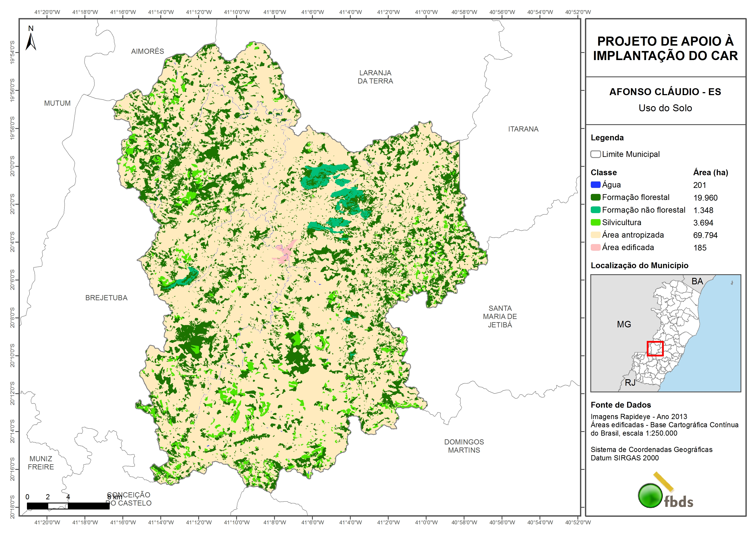Select the Água blue legend swatch

pyautogui.click(x=595, y=185)
